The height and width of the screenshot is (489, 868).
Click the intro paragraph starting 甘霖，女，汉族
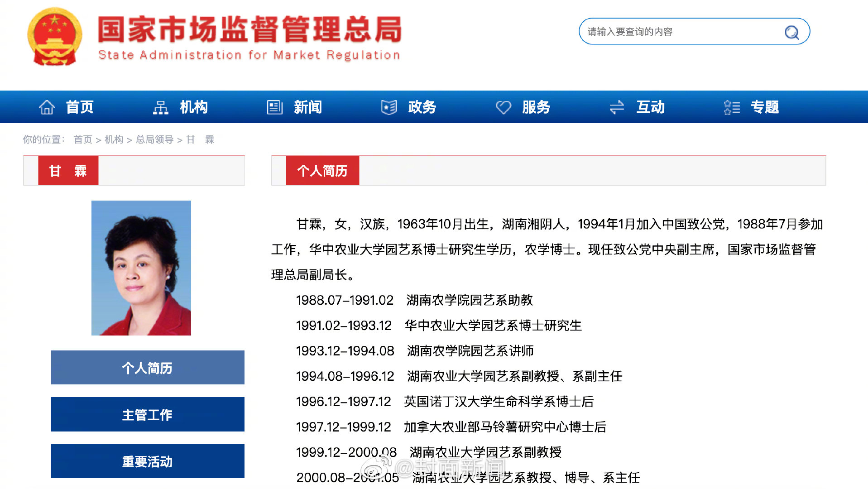(x=547, y=249)
